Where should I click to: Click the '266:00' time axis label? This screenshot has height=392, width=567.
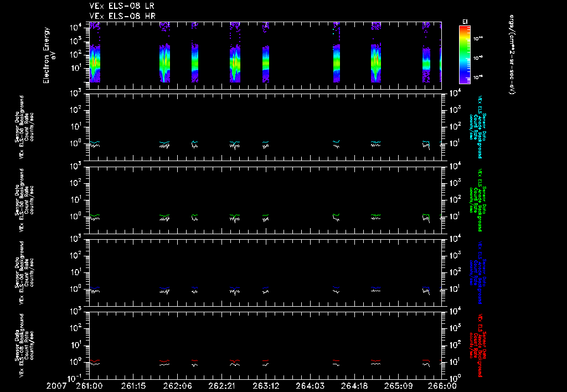pyautogui.click(x=444, y=386)
